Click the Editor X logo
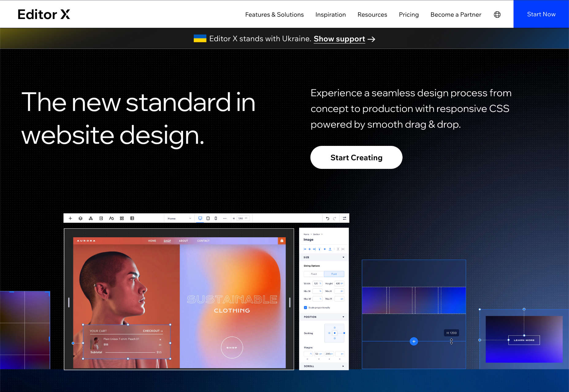Image resolution: width=569 pixels, height=392 pixels. 44,14
